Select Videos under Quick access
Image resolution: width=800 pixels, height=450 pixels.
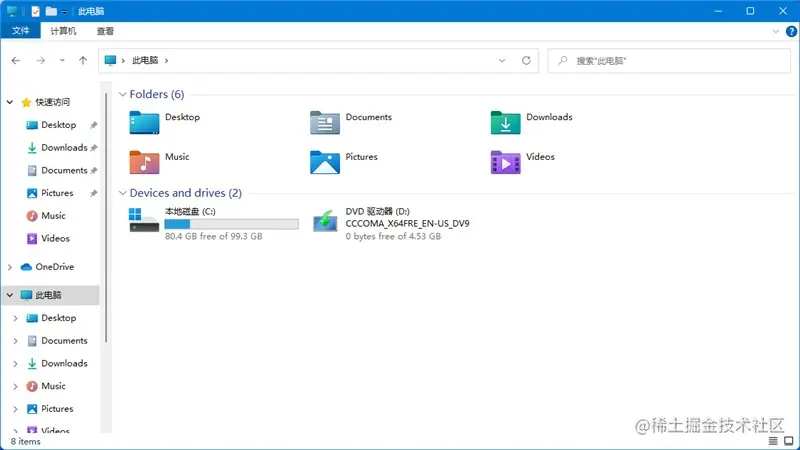[x=55, y=238]
